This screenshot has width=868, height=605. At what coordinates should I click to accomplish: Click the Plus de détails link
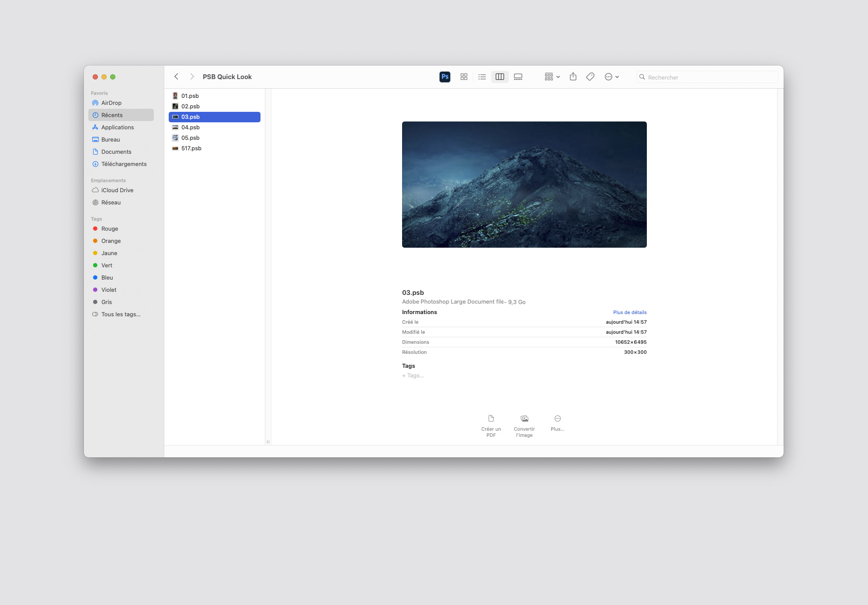pos(629,312)
